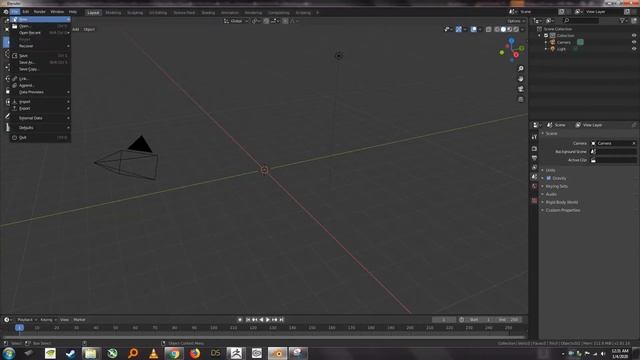Choose Append in File menu
The width and height of the screenshot is (640, 360).
pos(40,85)
